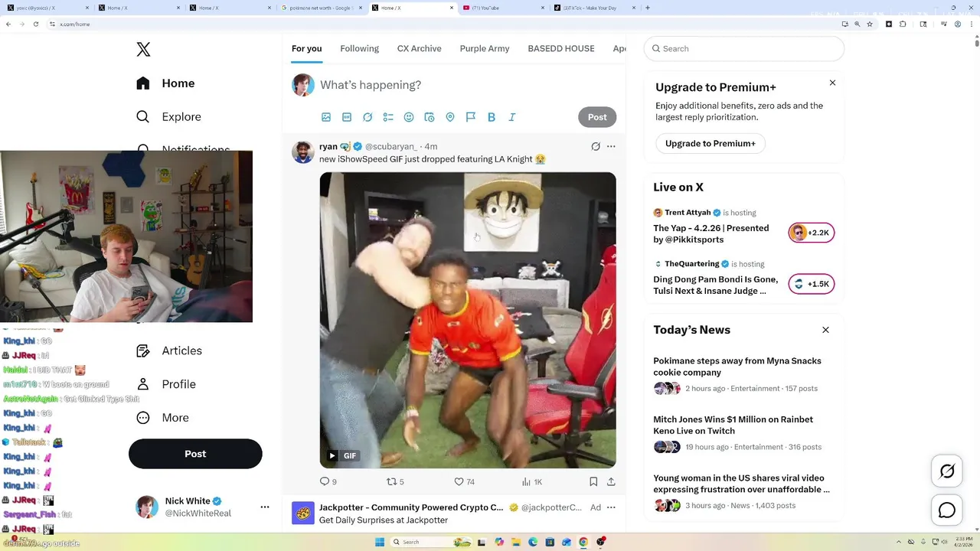
Task: Open Mitch Jones Rainbet Keno news story
Action: [x=733, y=425]
